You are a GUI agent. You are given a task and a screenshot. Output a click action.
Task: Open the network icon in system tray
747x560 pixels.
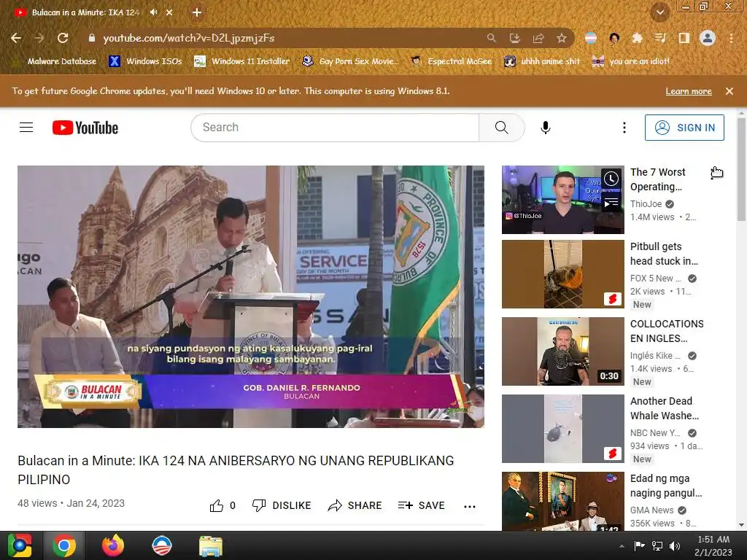coord(657,546)
